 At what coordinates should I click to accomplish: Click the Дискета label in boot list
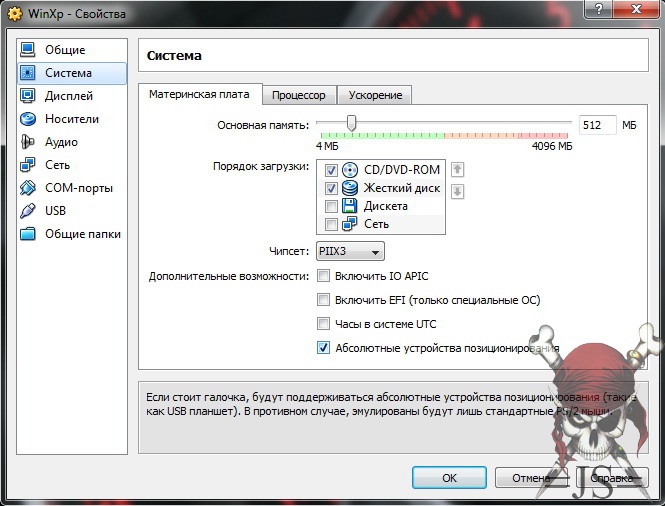[386, 206]
